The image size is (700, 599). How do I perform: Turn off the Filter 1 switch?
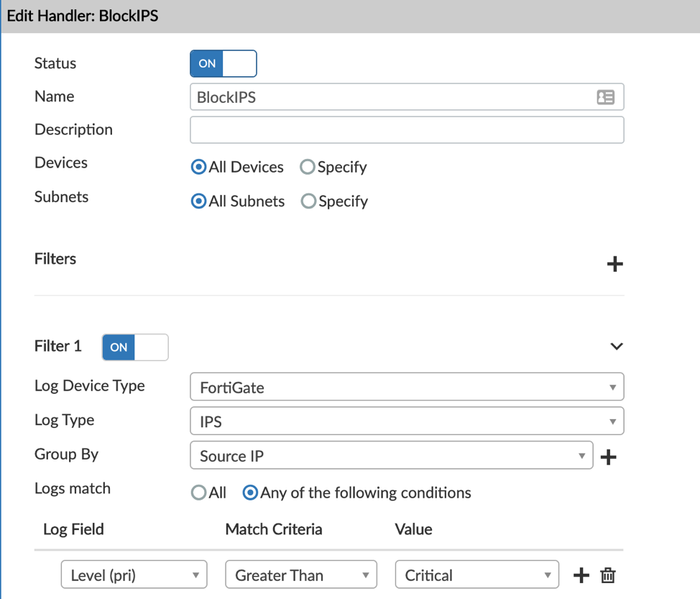(135, 347)
